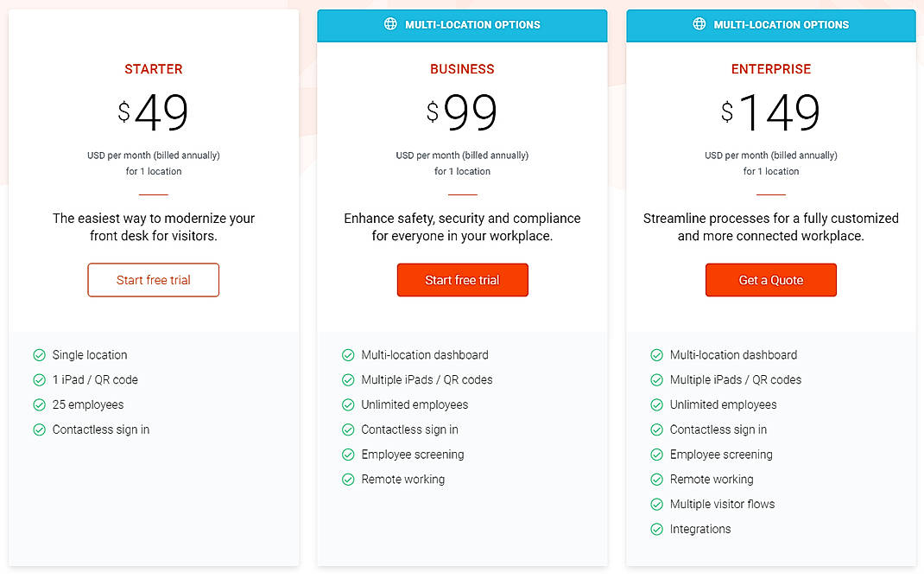Click the checkmark next to Employee screening under Enterprise
Screen dimensions: 924x579
coord(657,454)
